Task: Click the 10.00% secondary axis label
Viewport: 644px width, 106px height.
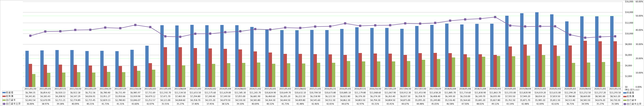Action: point(639,73)
